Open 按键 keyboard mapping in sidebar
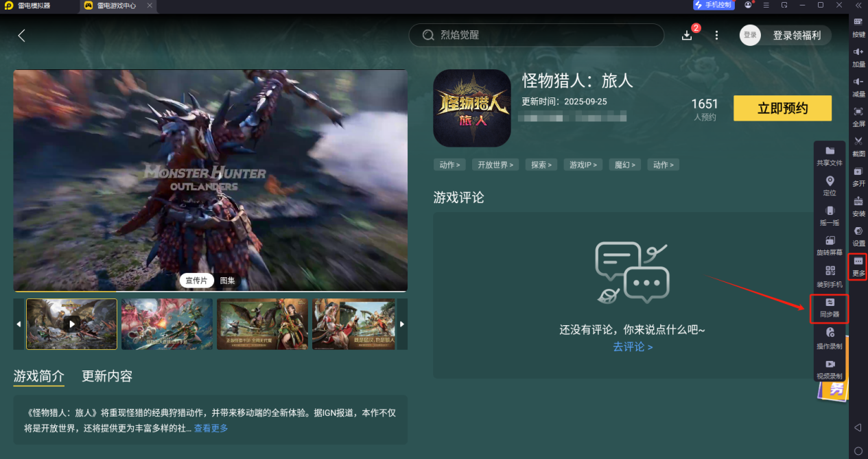The height and width of the screenshot is (459, 868). 858,27
